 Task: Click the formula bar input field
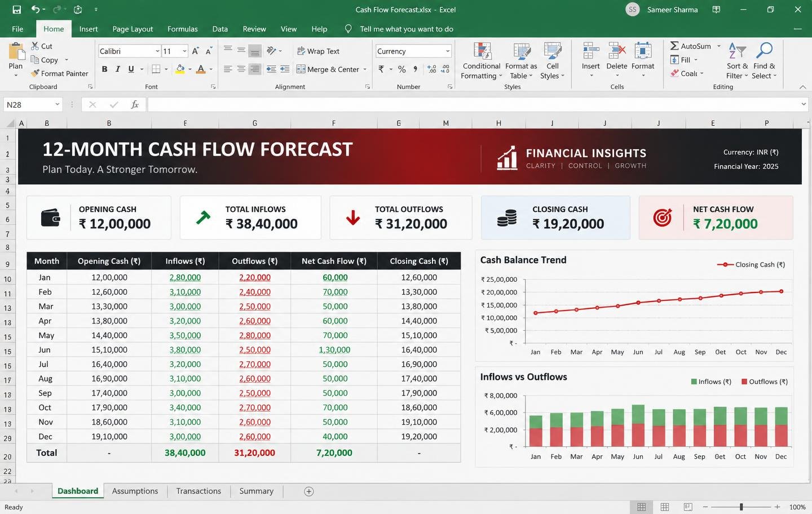tap(474, 105)
